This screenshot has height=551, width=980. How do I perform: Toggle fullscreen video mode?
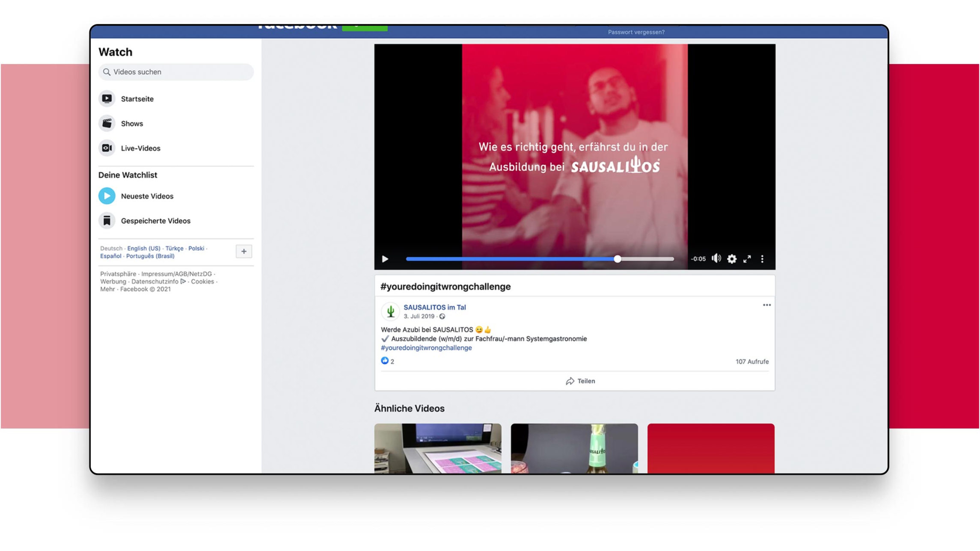tap(747, 259)
